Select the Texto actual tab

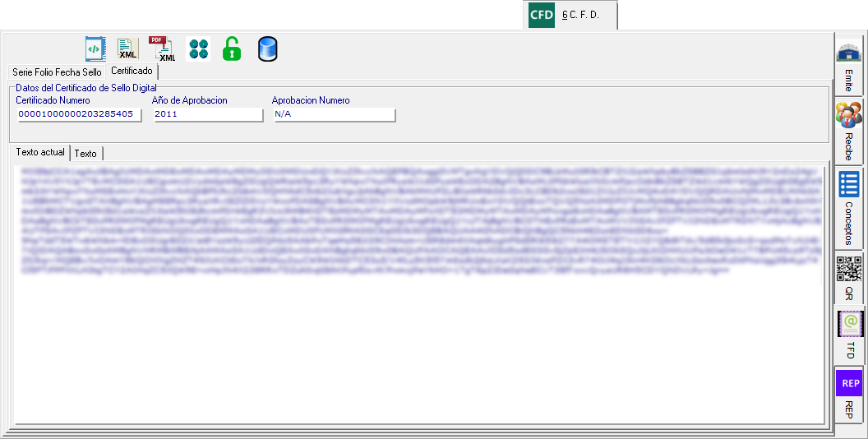(x=39, y=152)
